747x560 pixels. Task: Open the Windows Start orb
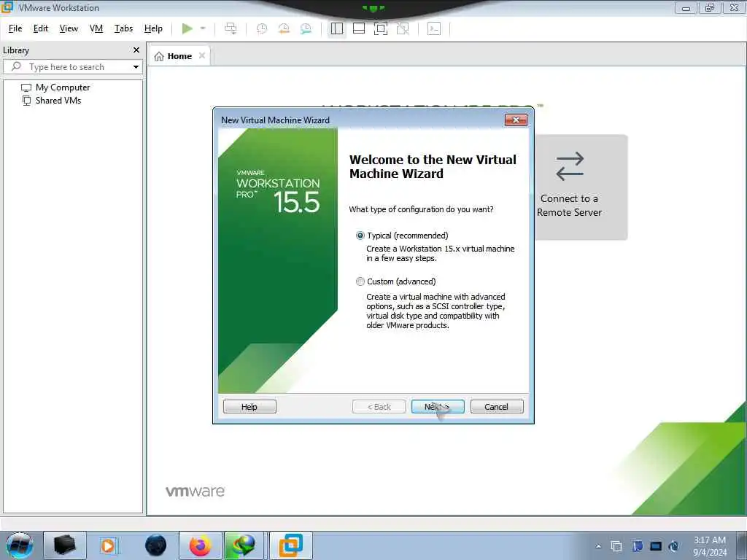[x=20, y=545]
